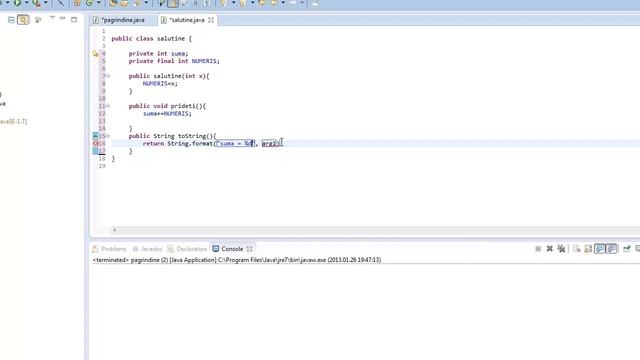The height and width of the screenshot is (360, 640).
Task: Open the External Tools dropdown arrow
Action: click(45, 3)
